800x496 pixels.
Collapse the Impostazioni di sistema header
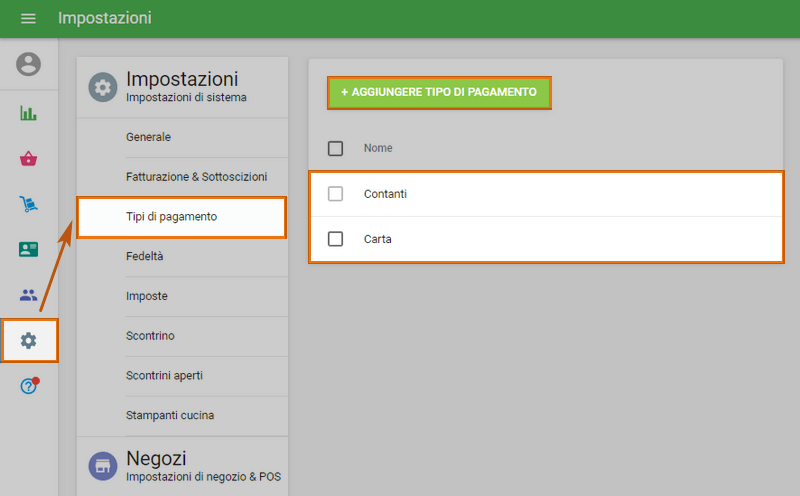pos(182,86)
